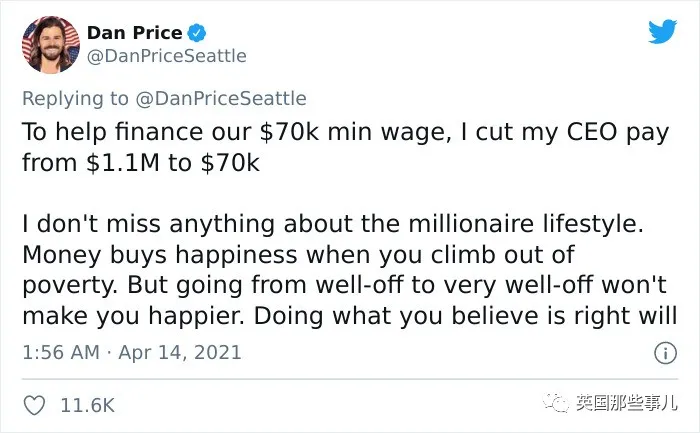Click the '$1.1M' amount in the tweet
Screen dimensions: 700x433
[x=123, y=163]
